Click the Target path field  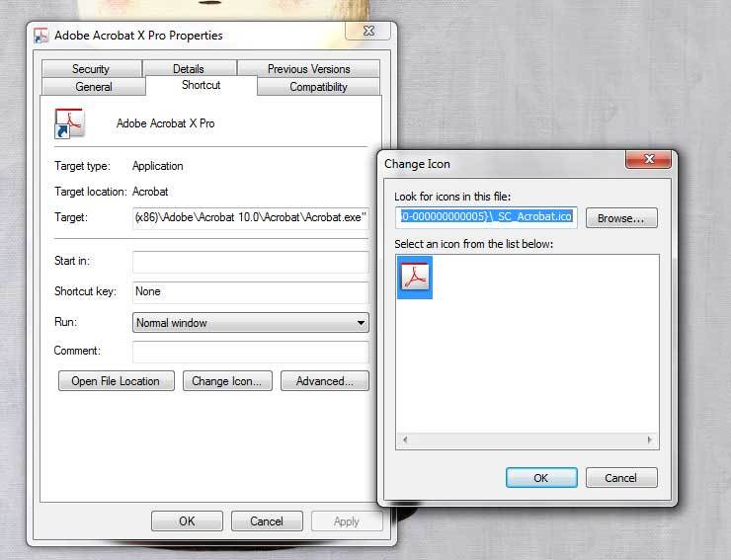tap(251, 217)
